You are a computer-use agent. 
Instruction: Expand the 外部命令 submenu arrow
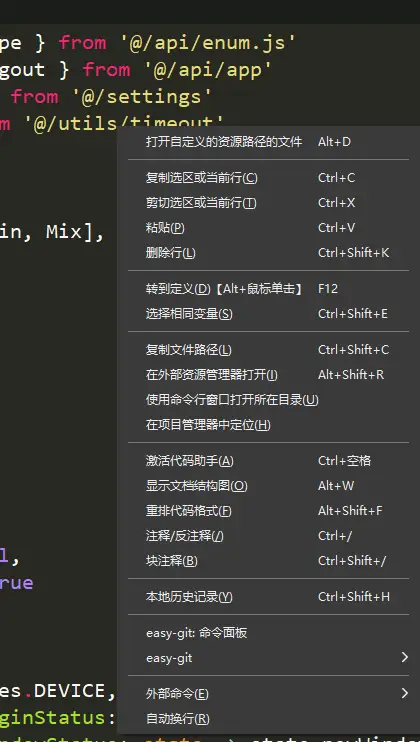pos(404,693)
